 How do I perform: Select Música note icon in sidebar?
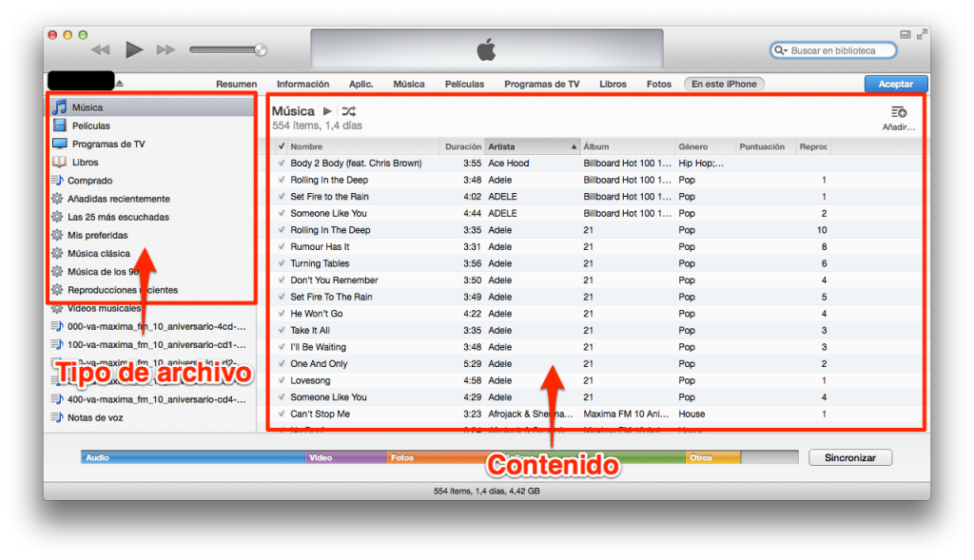(60, 106)
